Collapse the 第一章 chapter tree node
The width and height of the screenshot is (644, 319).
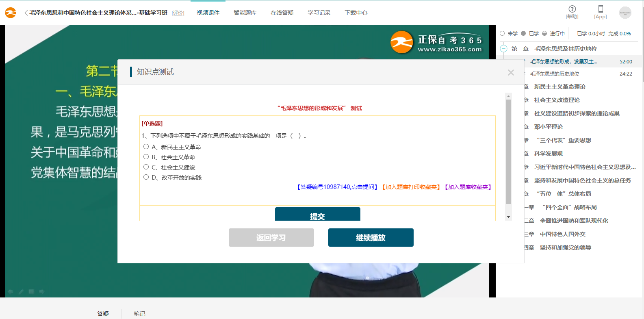click(x=503, y=49)
